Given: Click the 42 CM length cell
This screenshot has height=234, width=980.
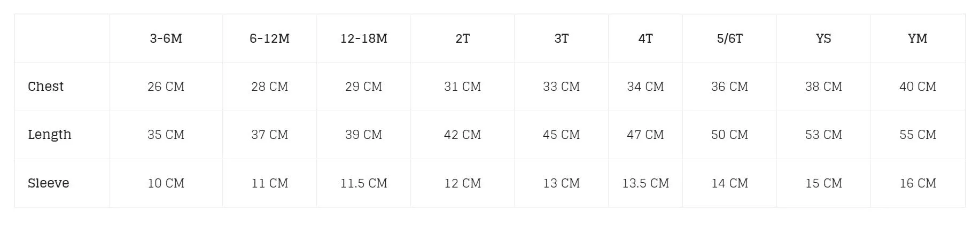Looking at the screenshot, I should (462, 135).
